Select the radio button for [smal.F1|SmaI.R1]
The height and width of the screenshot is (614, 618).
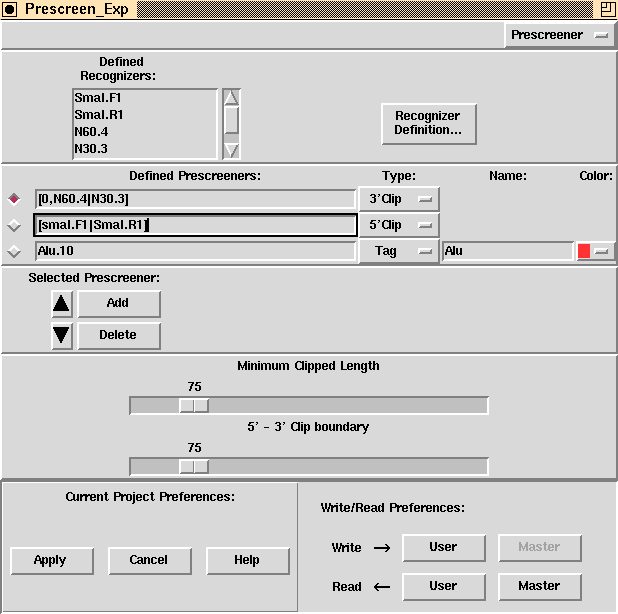[14, 225]
